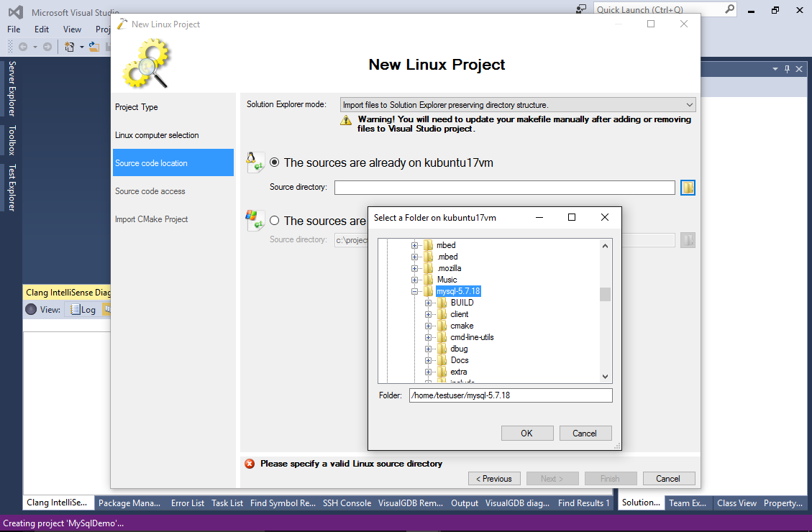Click the Folder path input field

[x=511, y=395]
